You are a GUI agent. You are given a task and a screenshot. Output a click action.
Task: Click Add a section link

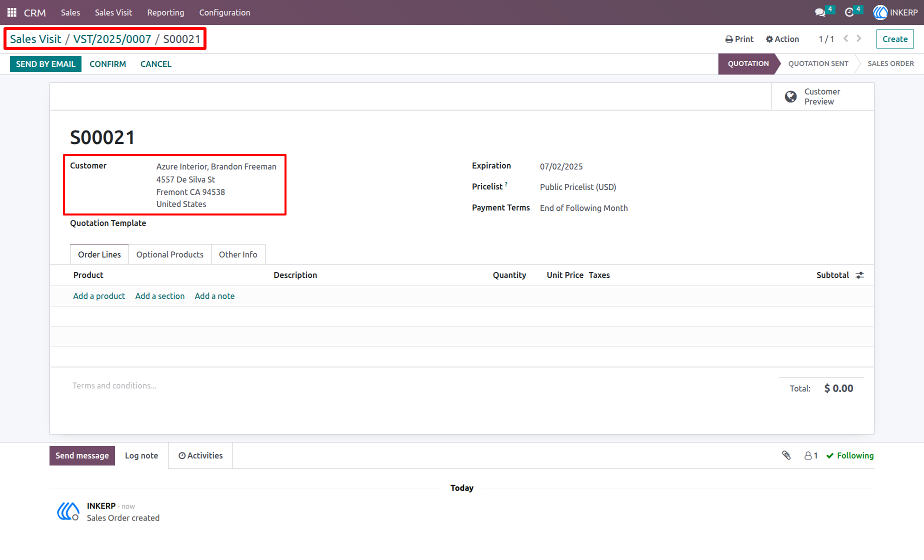[x=160, y=296]
